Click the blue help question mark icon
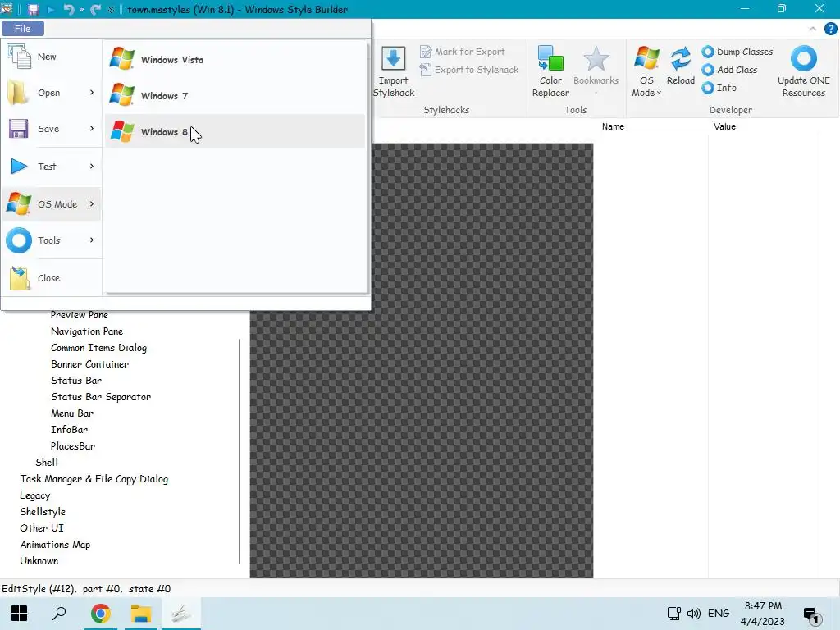 click(830, 29)
